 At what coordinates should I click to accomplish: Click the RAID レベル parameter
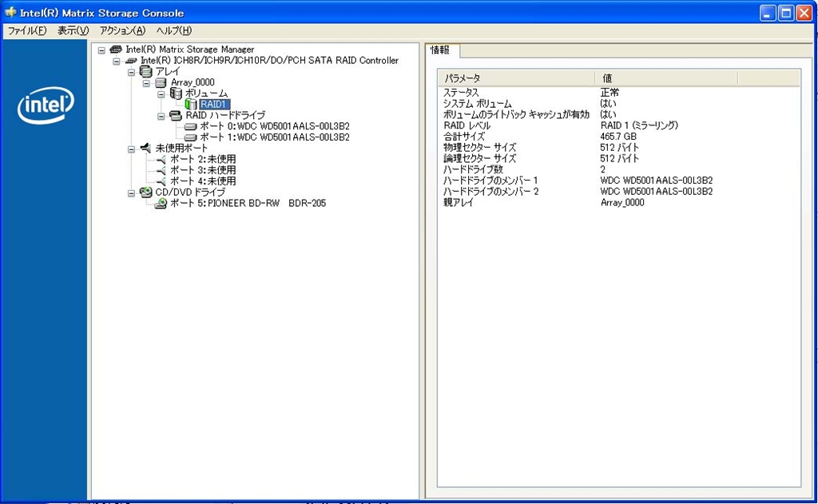click(x=467, y=125)
